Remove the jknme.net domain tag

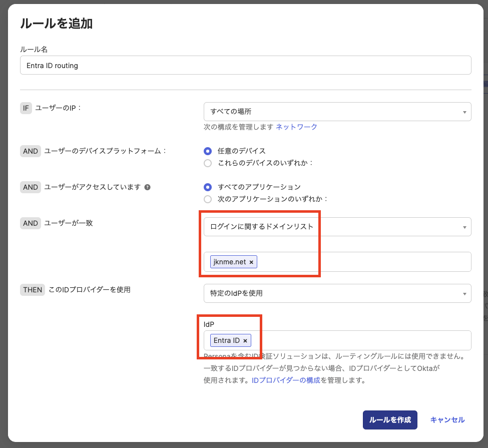tap(251, 262)
